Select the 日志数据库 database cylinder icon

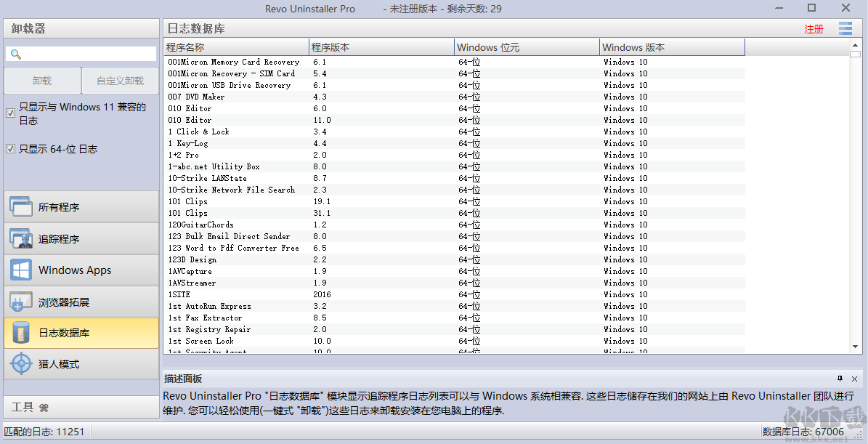(x=21, y=333)
